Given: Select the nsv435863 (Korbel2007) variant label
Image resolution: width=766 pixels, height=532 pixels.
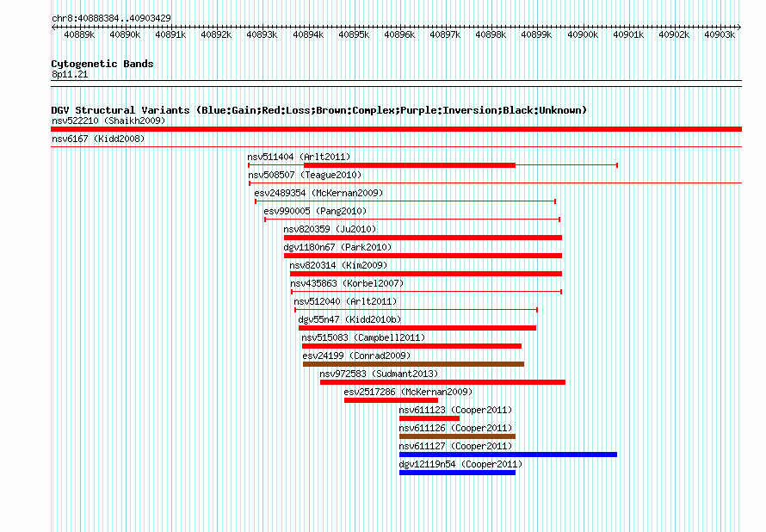Looking at the screenshot, I should pos(347,283).
